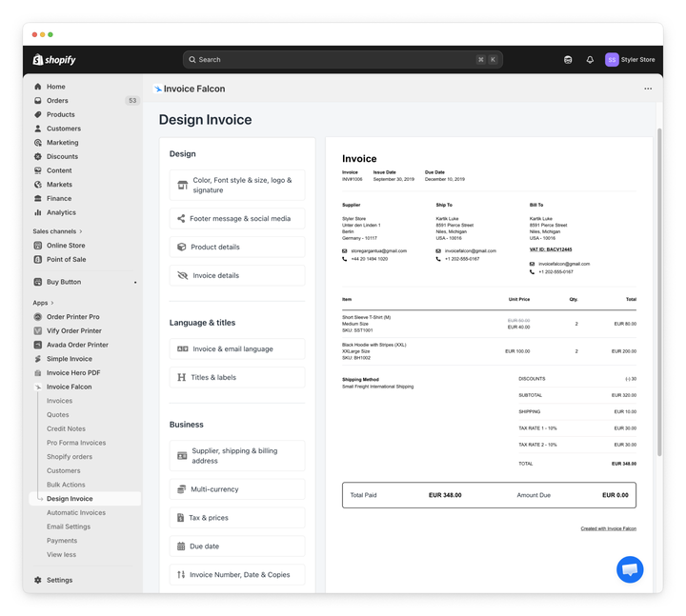Click the VAT ID: BACV12445 text

[551, 249]
